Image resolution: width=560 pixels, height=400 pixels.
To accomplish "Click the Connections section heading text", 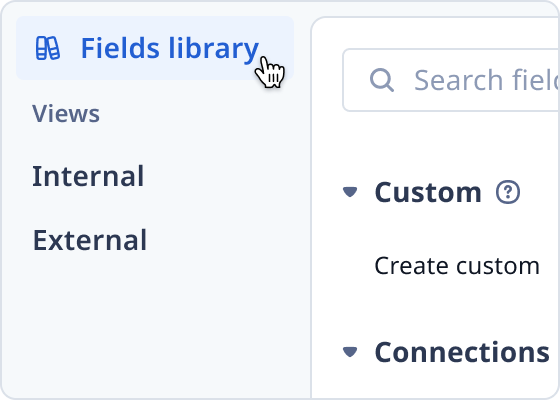I will [x=462, y=352].
